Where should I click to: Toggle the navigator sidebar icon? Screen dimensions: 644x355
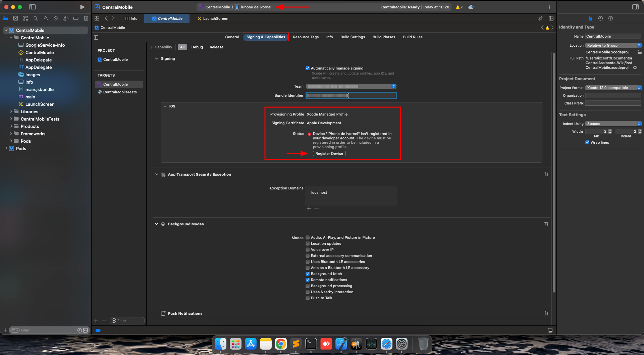coord(32,7)
